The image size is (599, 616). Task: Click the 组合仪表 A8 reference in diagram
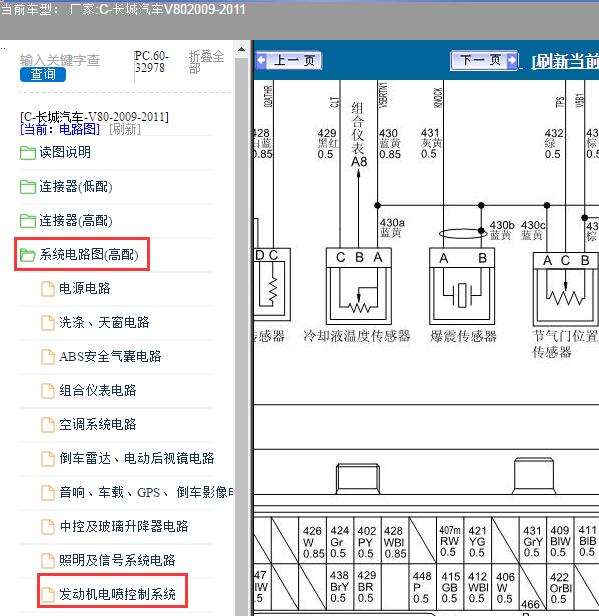[x=358, y=135]
